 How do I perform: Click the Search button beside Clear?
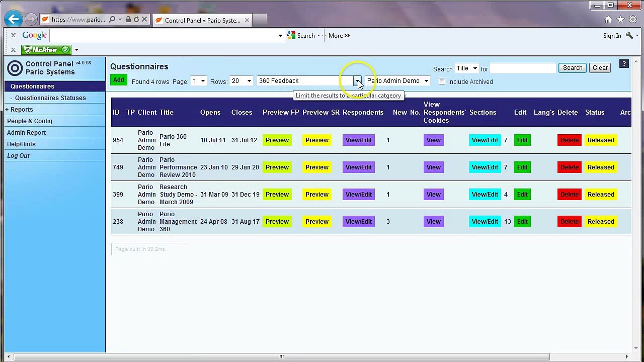pyautogui.click(x=573, y=68)
